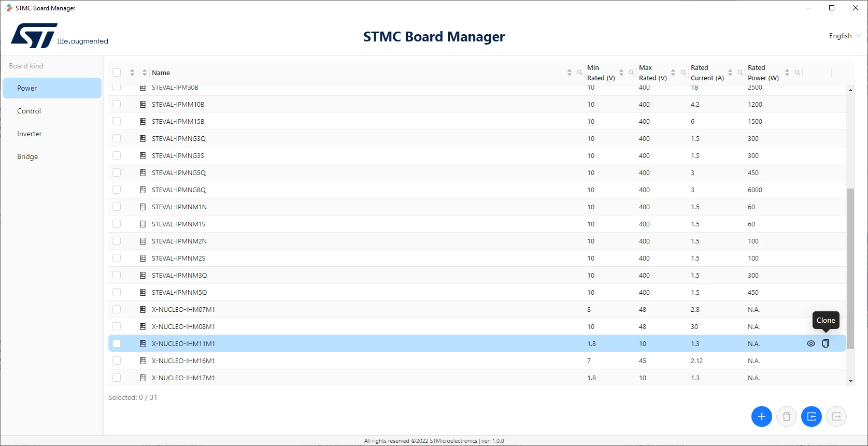This screenshot has width=868, height=446.
Task: Check the STEVAL-IPMM10B row checkbox
Action: 117,104
